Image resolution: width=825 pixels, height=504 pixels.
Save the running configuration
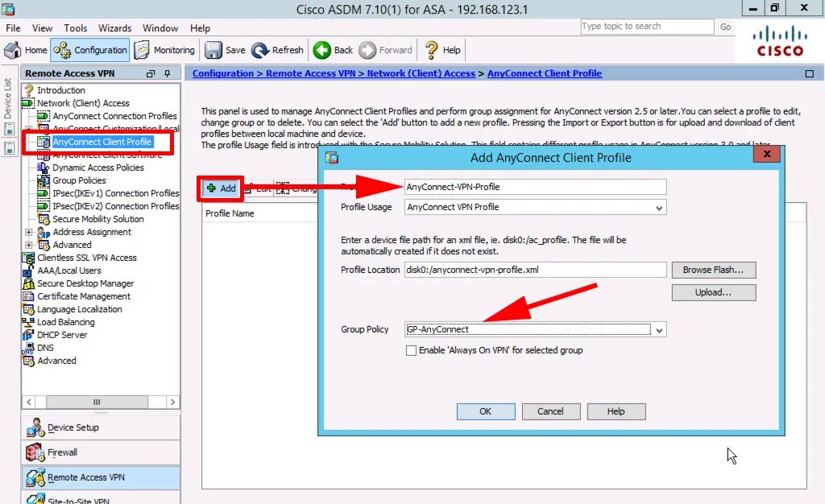pos(226,50)
